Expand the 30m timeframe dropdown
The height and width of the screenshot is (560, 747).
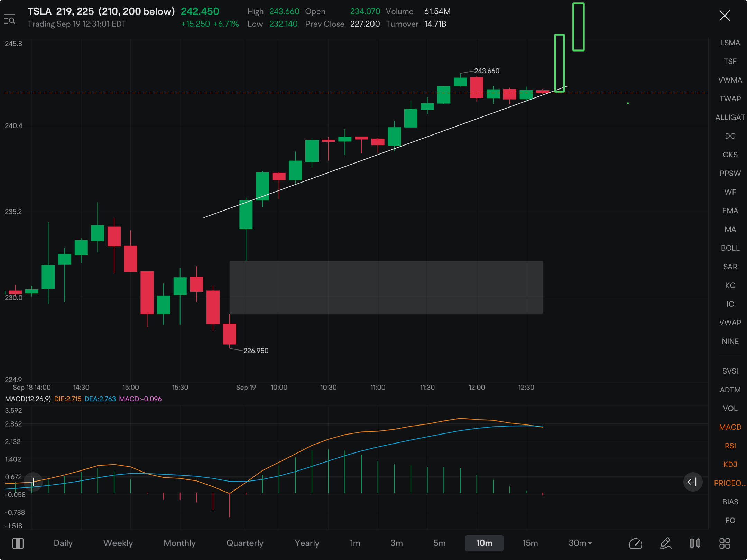[x=580, y=543]
